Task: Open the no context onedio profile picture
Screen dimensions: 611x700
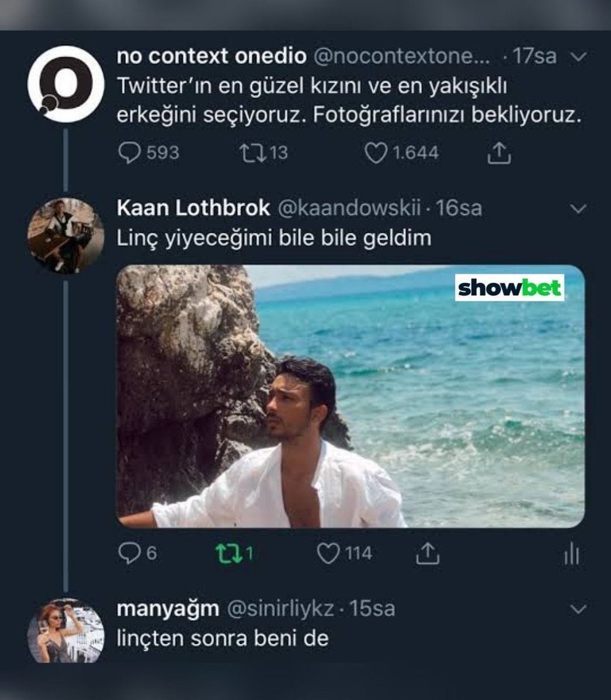Action: click(65, 83)
